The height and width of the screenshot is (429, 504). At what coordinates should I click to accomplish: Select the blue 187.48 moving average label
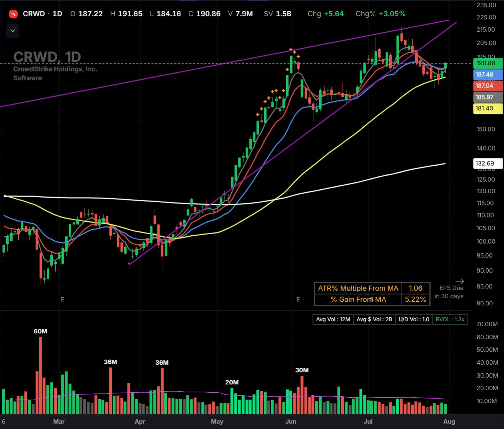(x=488, y=75)
